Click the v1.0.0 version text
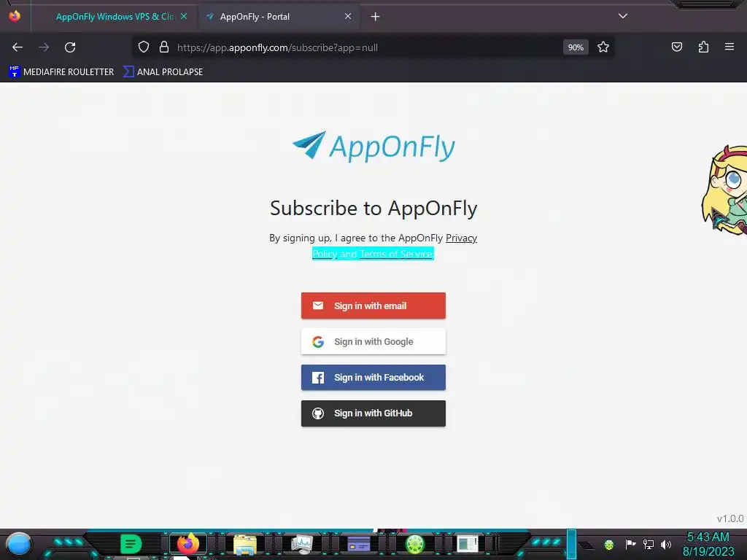Viewport: 747px width, 560px height. point(729,518)
